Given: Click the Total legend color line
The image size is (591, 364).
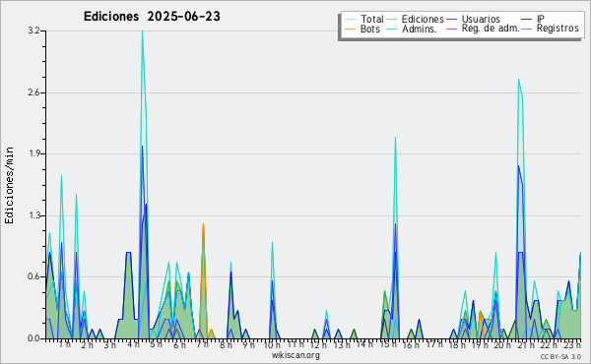Looking at the screenshot, I should point(350,19).
